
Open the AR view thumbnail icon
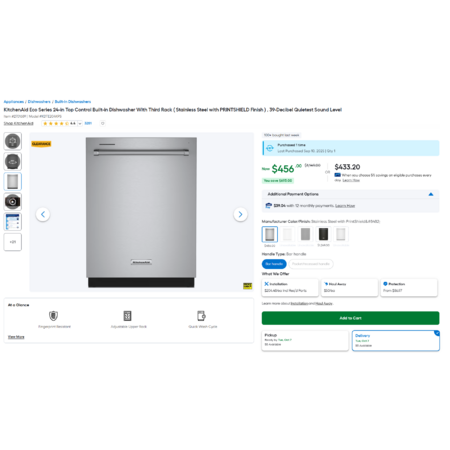[13, 141]
